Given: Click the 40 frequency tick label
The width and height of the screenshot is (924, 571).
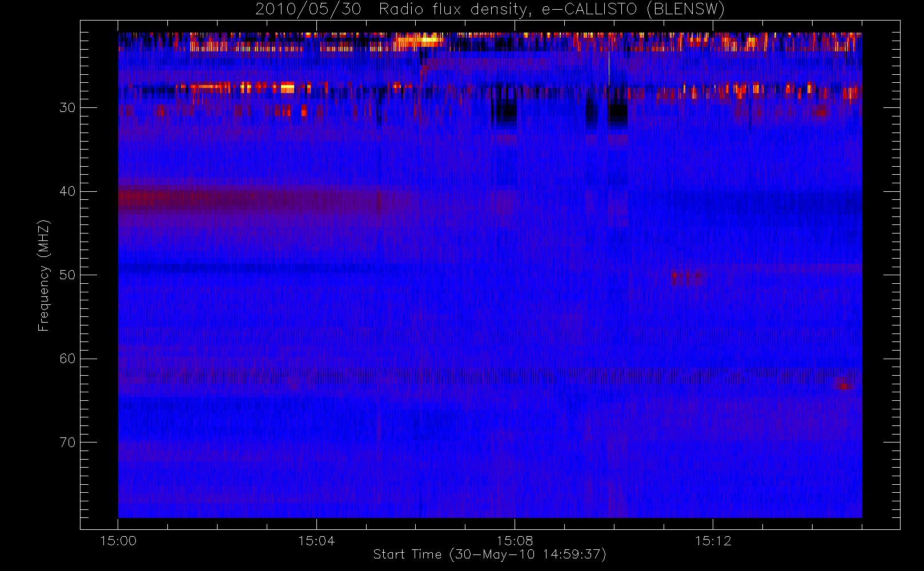Looking at the screenshot, I should coord(67,191).
